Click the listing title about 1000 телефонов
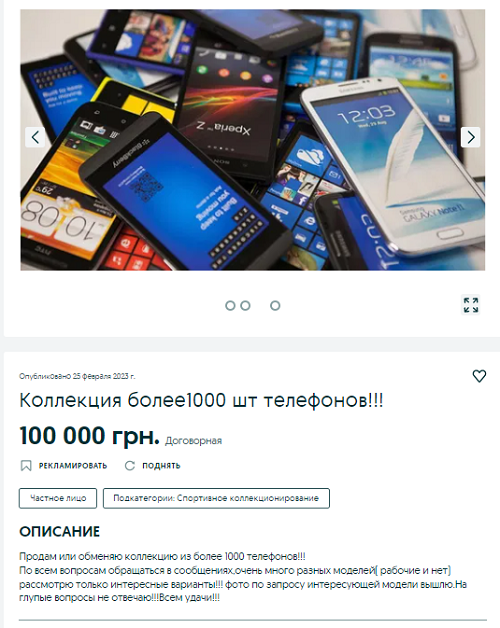This screenshot has height=628, width=500. 201,400
